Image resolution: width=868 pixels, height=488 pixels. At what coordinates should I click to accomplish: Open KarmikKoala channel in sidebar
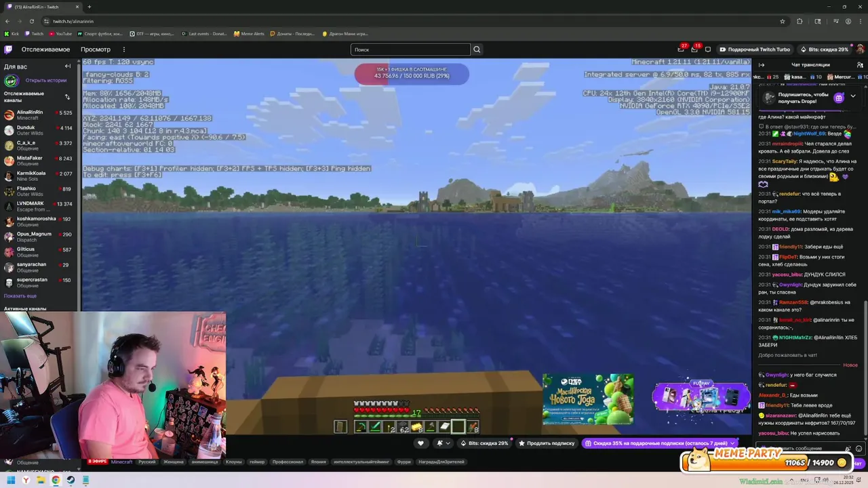click(39, 176)
